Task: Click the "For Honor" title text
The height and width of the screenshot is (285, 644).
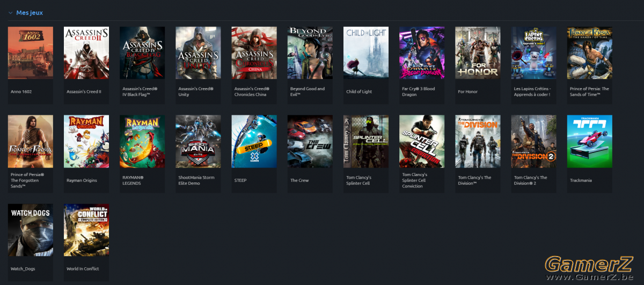Action: pyautogui.click(x=467, y=92)
